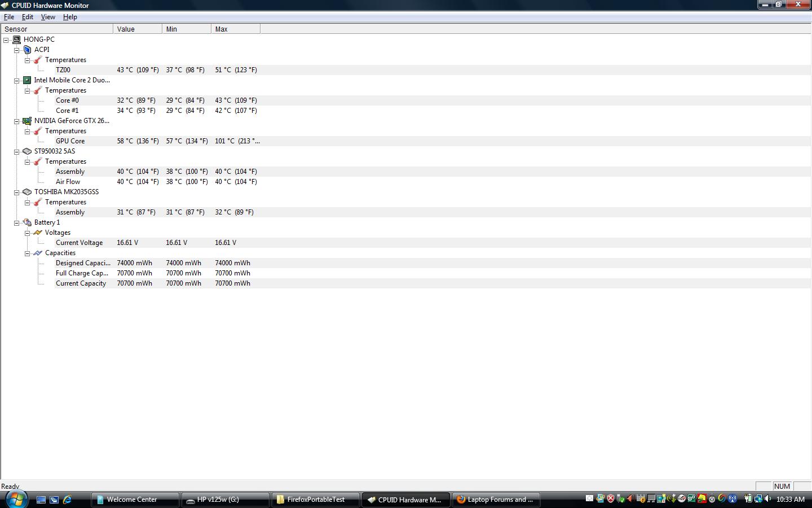Screen dimensions: 812x508
Task: Collapse the HONG-PC root node
Action: [6, 40]
